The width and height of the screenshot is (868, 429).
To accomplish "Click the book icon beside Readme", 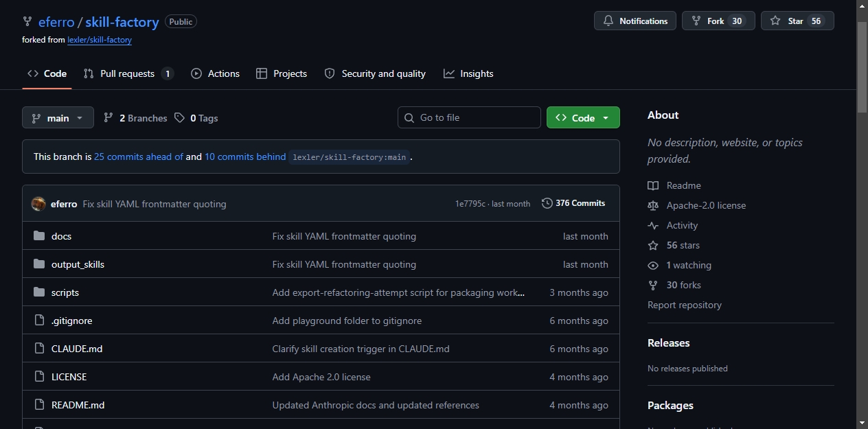I will [653, 185].
